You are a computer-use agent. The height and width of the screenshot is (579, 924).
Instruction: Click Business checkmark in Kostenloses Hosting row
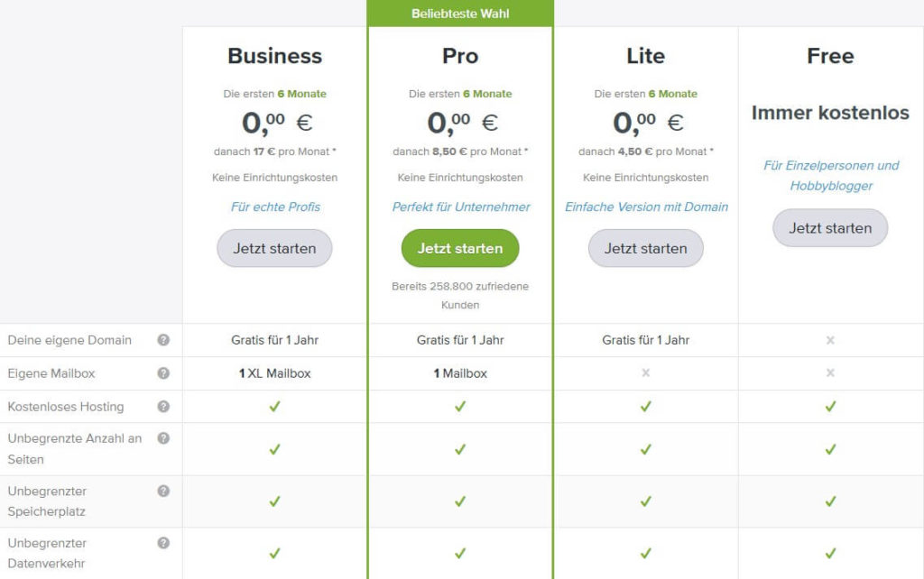pyautogui.click(x=275, y=407)
